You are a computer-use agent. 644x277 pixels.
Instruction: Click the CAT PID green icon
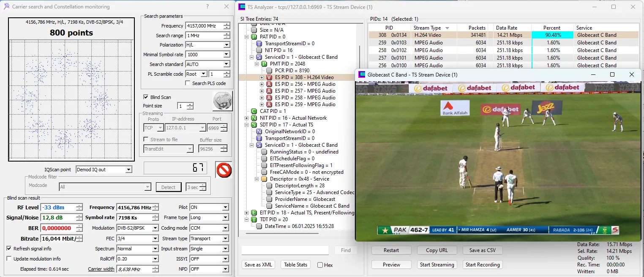(x=254, y=111)
